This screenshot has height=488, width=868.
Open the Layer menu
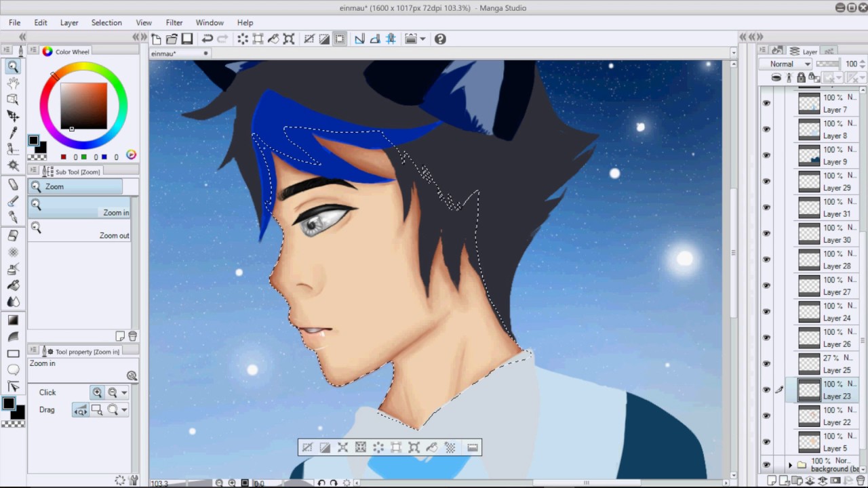69,22
